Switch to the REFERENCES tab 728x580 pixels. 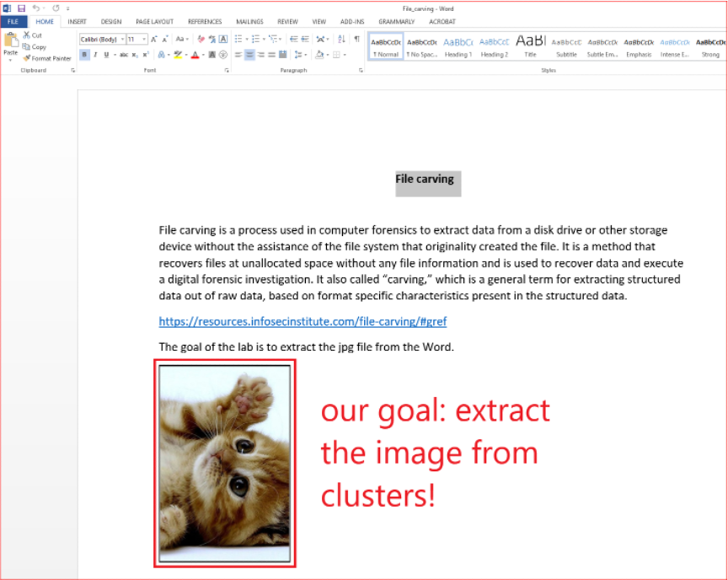pyautogui.click(x=205, y=21)
